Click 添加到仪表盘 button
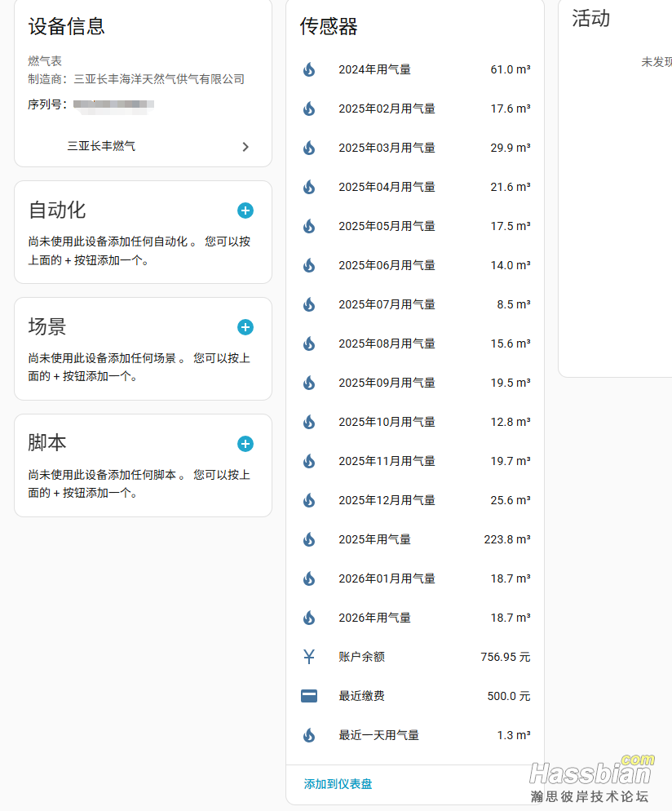 (338, 784)
